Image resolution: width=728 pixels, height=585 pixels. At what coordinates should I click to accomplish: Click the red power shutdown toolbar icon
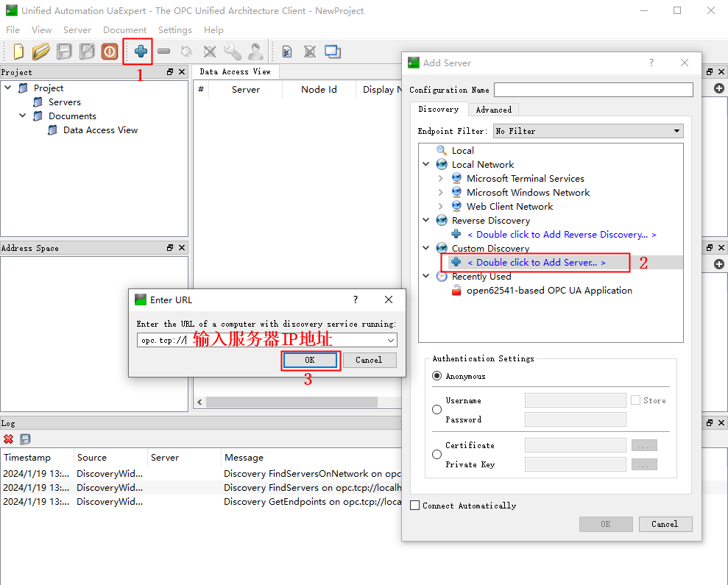point(110,52)
